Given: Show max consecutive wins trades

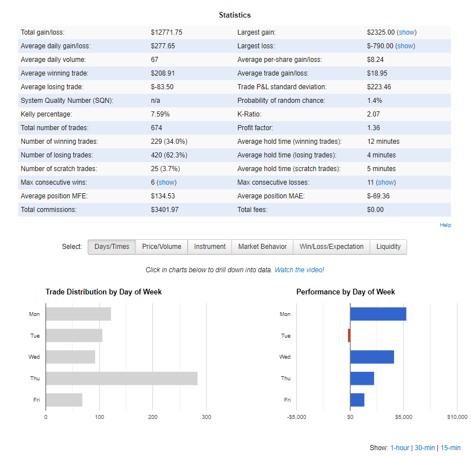Looking at the screenshot, I should (x=167, y=182).
